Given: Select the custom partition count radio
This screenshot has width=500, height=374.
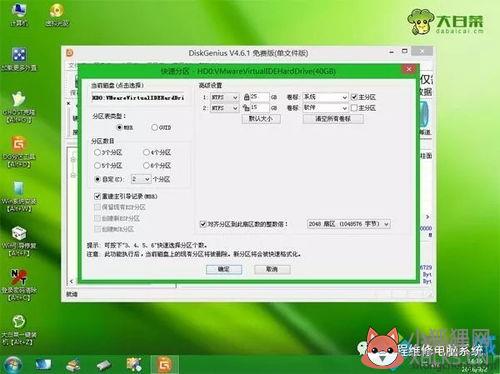Looking at the screenshot, I should [x=97, y=179].
